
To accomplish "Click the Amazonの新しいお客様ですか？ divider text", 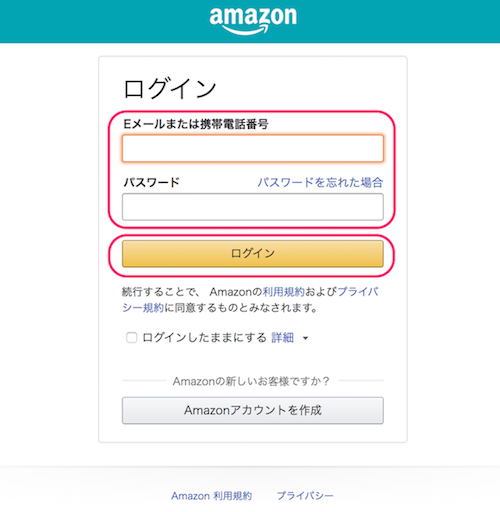I will [x=251, y=381].
